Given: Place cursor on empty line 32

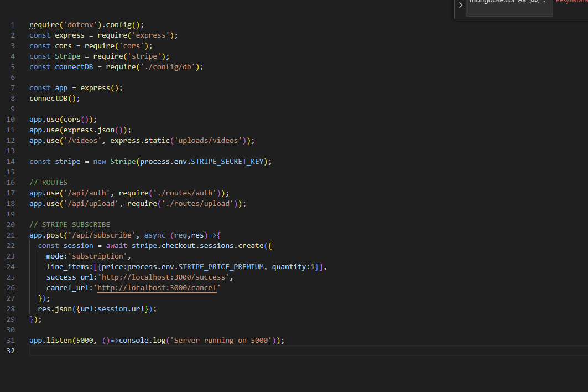Looking at the screenshot, I should click(x=308, y=350).
